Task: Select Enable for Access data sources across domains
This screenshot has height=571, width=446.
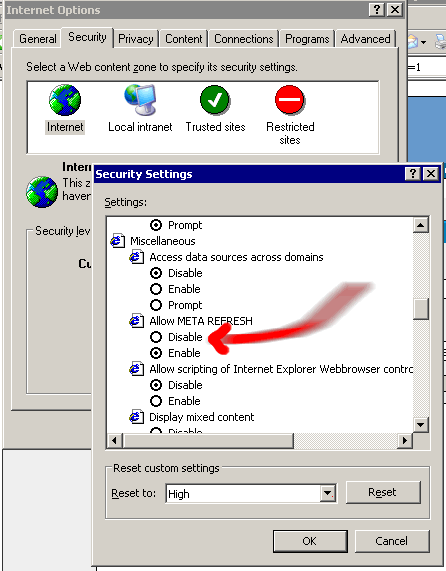Action: pyautogui.click(x=156, y=289)
